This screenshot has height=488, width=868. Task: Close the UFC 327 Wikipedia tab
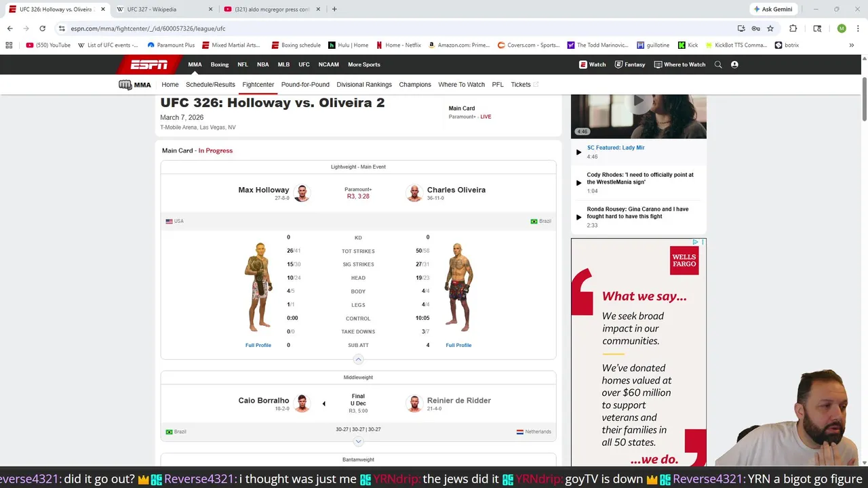point(210,9)
